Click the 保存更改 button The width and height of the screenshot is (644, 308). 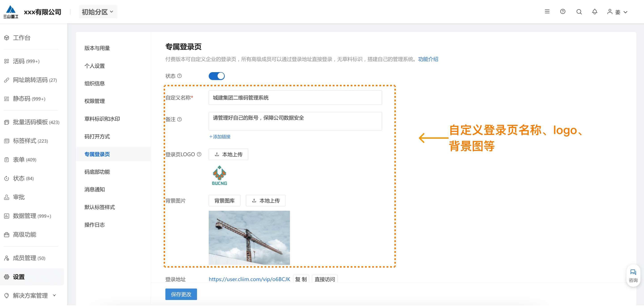181,294
